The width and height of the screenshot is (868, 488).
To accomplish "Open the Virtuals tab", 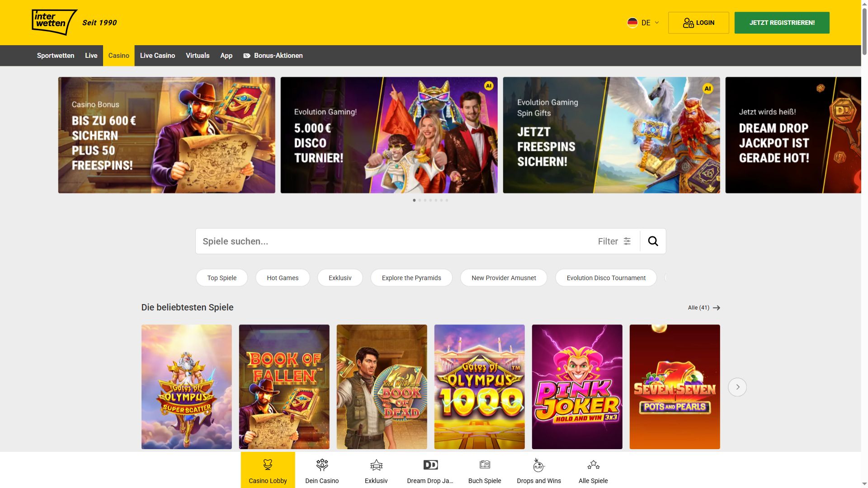I will pyautogui.click(x=198, y=56).
